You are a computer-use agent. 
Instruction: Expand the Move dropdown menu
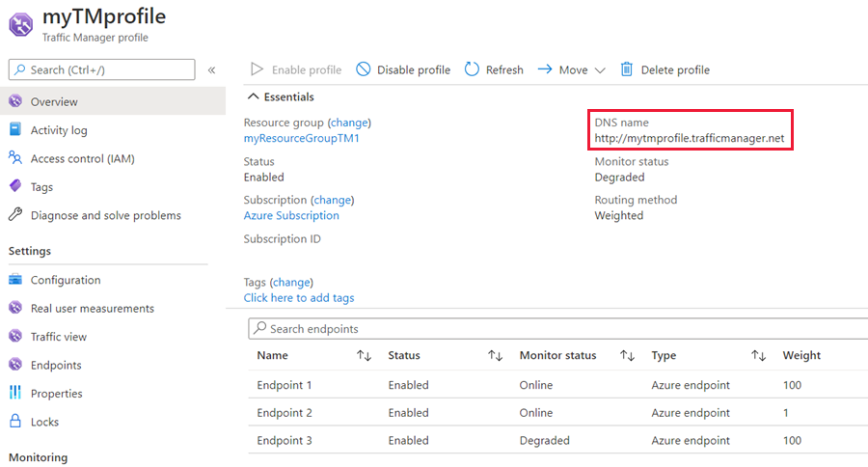point(599,69)
